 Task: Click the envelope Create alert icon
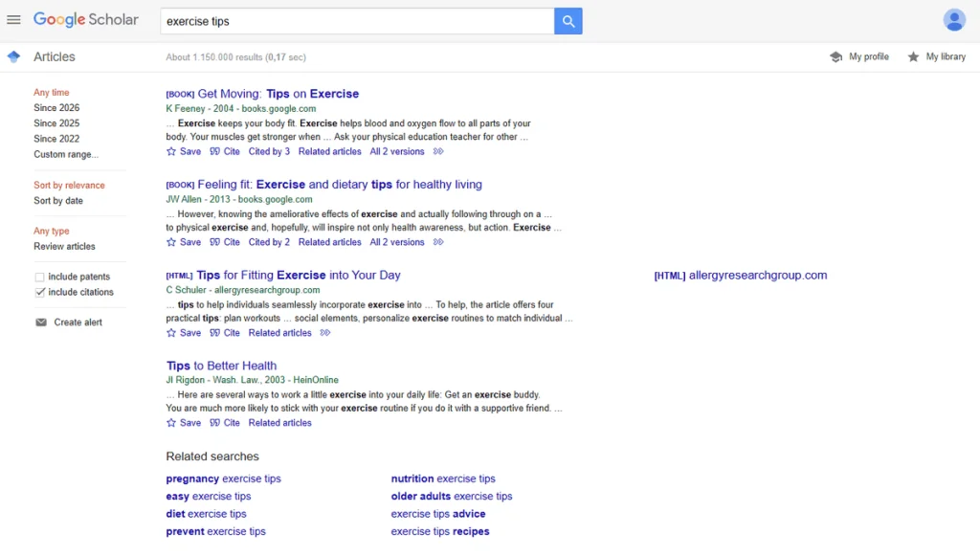(41, 322)
